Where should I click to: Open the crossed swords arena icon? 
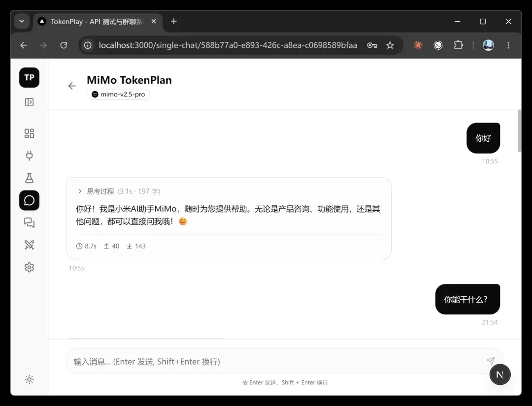point(29,245)
